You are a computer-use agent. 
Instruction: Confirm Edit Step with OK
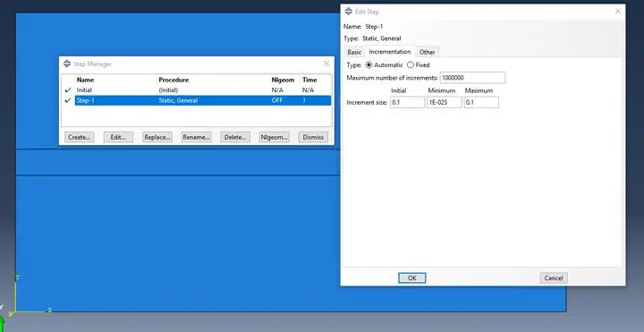pos(412,278)
